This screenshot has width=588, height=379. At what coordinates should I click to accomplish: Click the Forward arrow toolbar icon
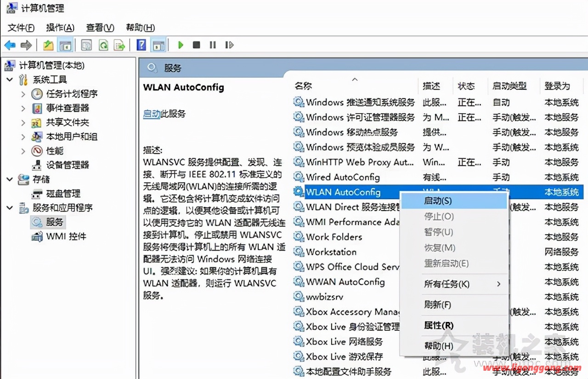[27, 45]
